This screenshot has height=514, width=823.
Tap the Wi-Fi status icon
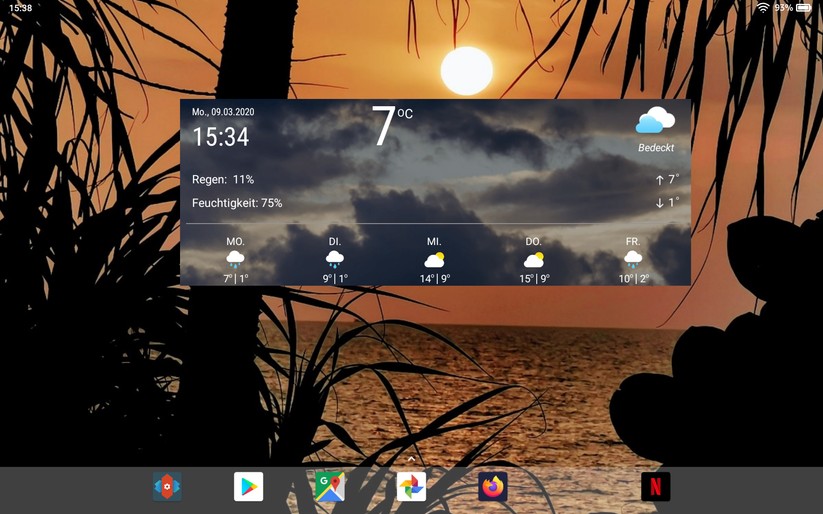coord(763,8)
